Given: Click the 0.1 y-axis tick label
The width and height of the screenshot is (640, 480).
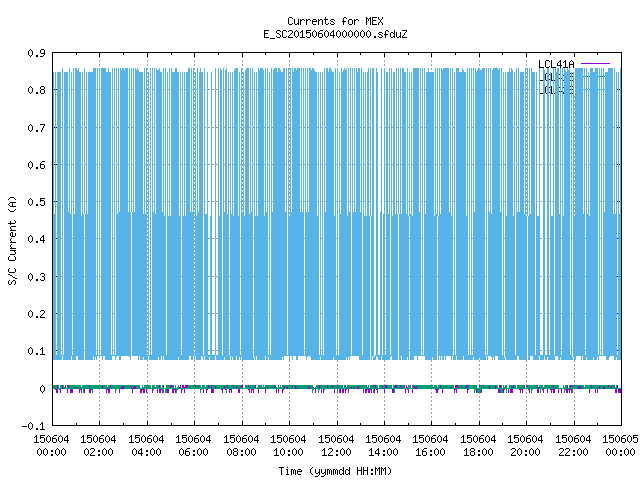Looking at the screenshot, I should (36, 351).
